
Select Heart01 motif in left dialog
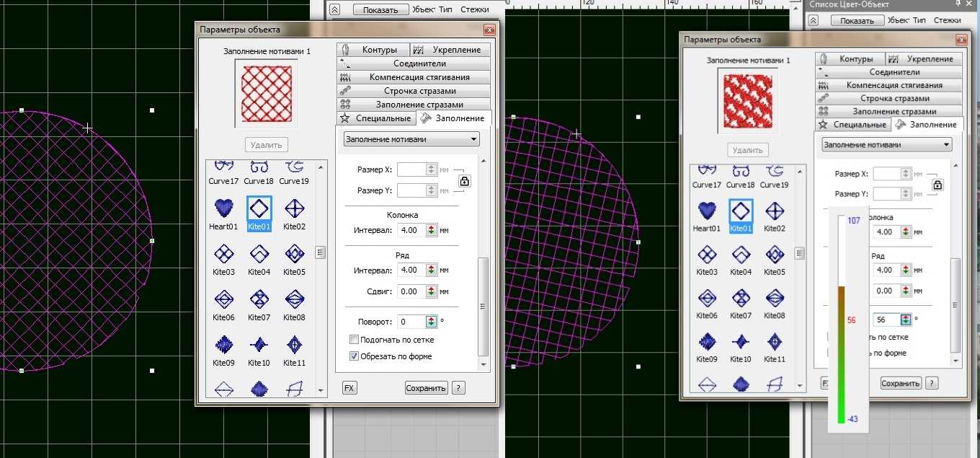tap(224, 209)
